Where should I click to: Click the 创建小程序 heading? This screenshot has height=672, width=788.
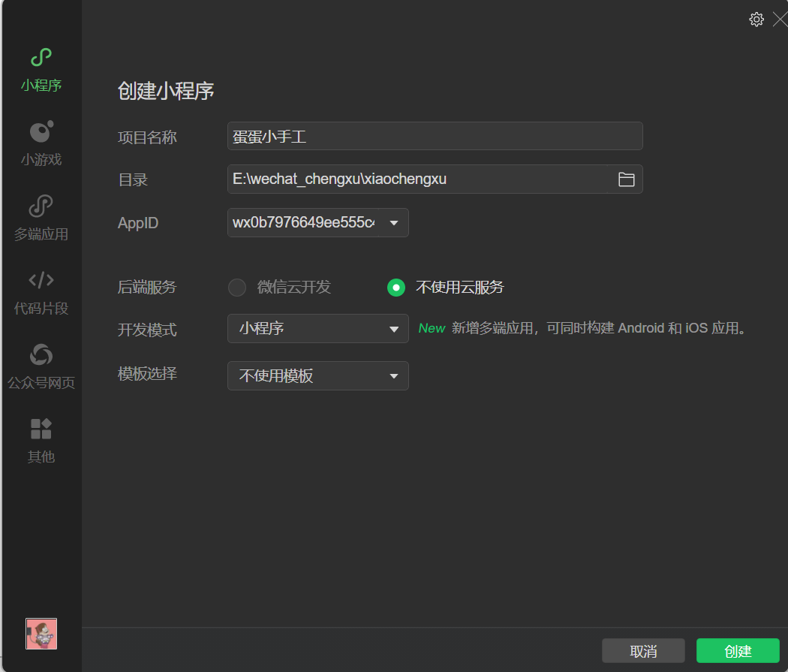(x=166, y=91)
